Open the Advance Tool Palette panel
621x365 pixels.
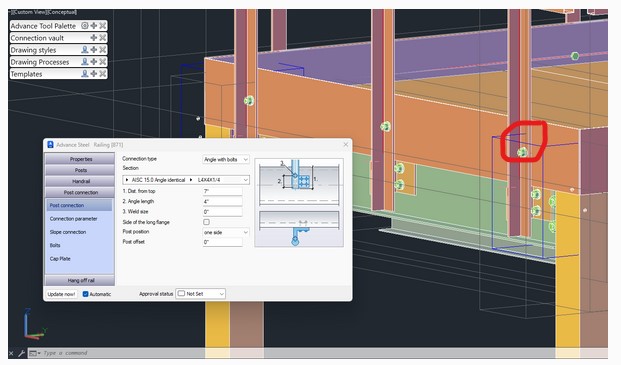click(43, 26)
